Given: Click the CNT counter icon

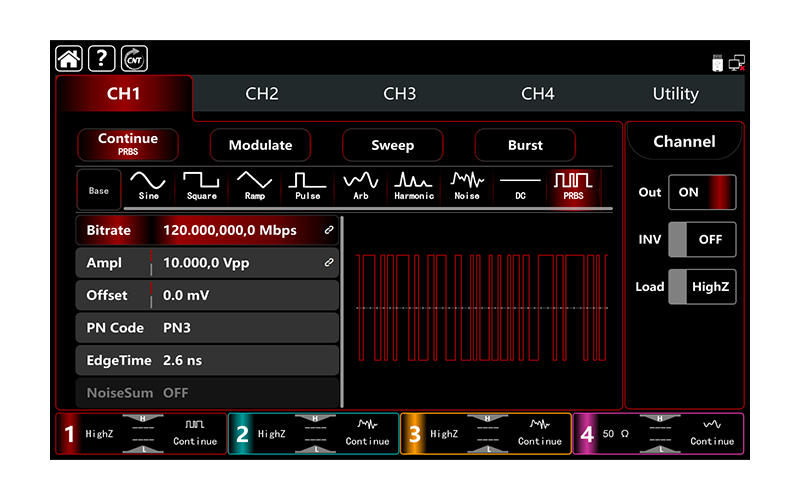Looking at the screenshot, I should (x=134, y=59).
